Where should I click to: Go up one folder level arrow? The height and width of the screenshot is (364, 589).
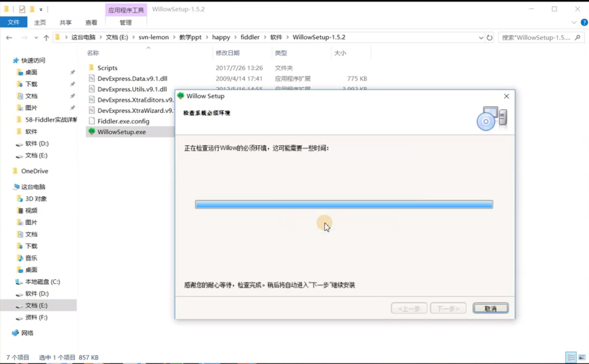click(46, 37)
